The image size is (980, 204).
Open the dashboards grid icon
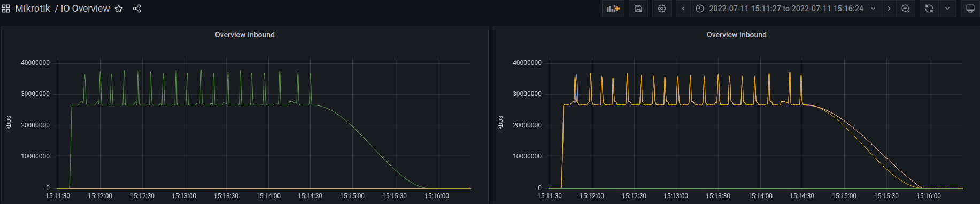coord(6,9)
